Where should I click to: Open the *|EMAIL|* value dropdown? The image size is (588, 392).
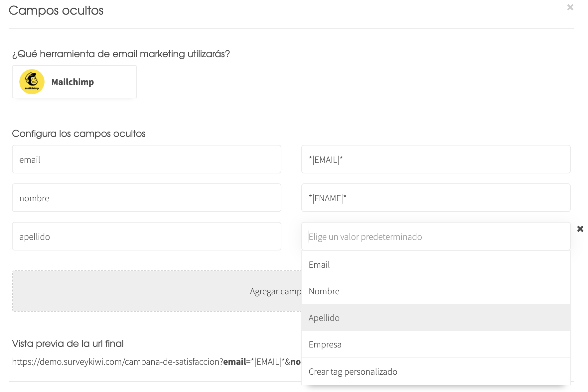(436, 159)
